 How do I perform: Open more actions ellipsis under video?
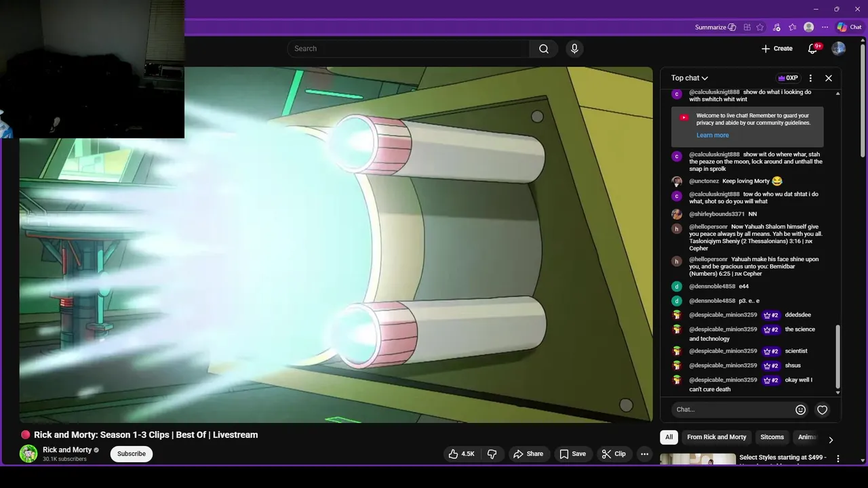[x=645, y=454]
